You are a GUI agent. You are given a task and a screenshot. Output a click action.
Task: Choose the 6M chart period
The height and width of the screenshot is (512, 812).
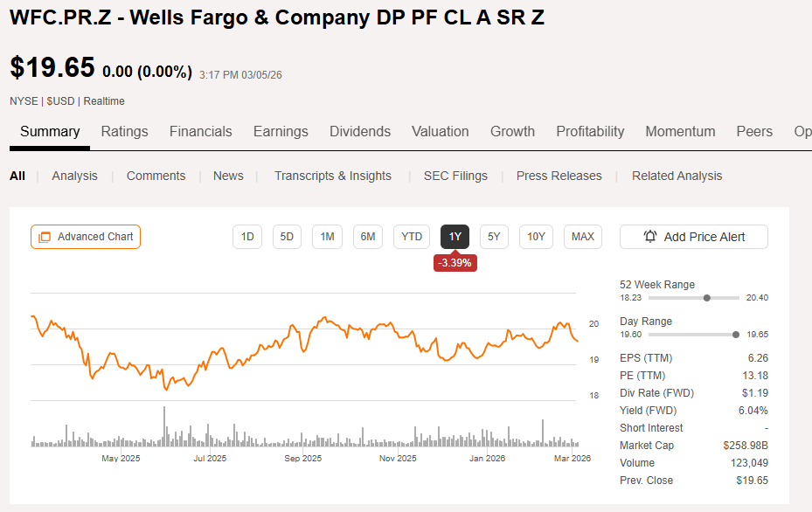pyautogui.click(x=368, y=237)
